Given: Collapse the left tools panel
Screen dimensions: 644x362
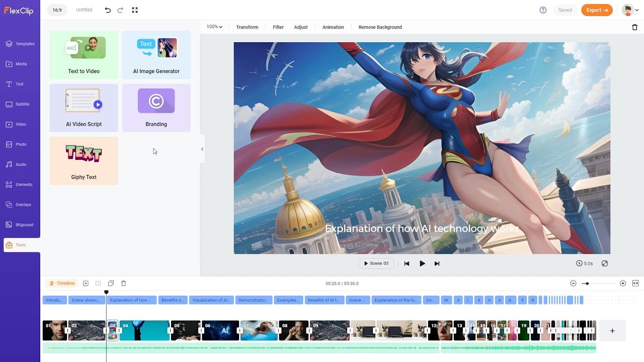Looking at the screenshot, I should pyautogui.click(x=202, y=149).
